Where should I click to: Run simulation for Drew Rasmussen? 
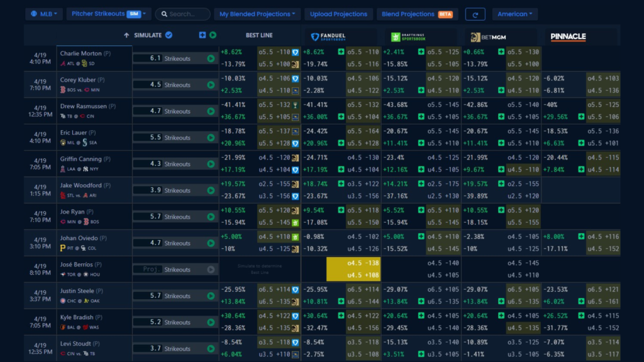[x=211, y=111]
